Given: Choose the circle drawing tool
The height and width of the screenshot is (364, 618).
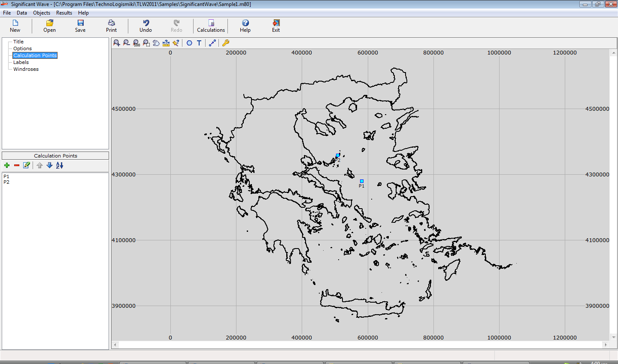Looking at the screenshot, I should tap(189, 43).
